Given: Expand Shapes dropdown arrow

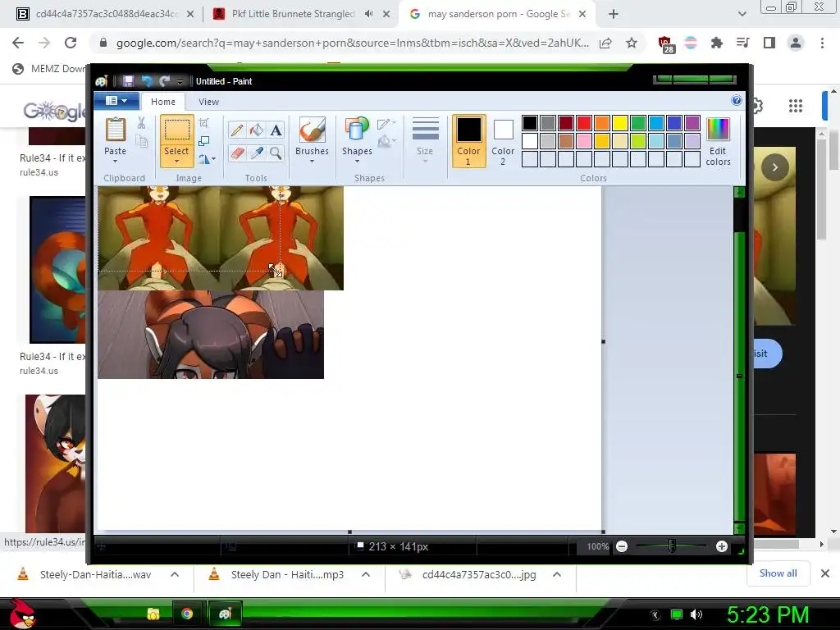Looking at the screenshot, I should pyautogui.click(x=357, y=162).
